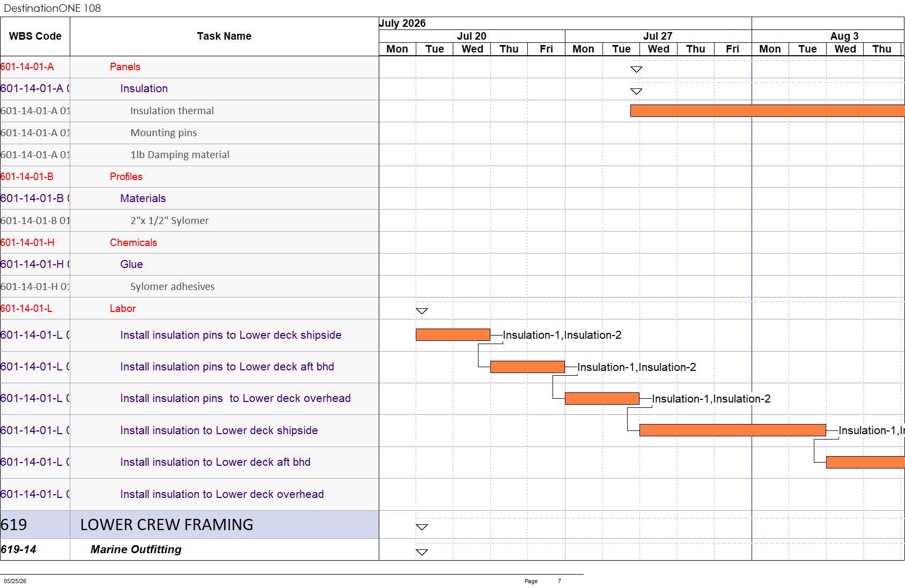Select the Install insulation shipside Gantt bar
This screenshot has width=905, height=588.
(733, 430)
